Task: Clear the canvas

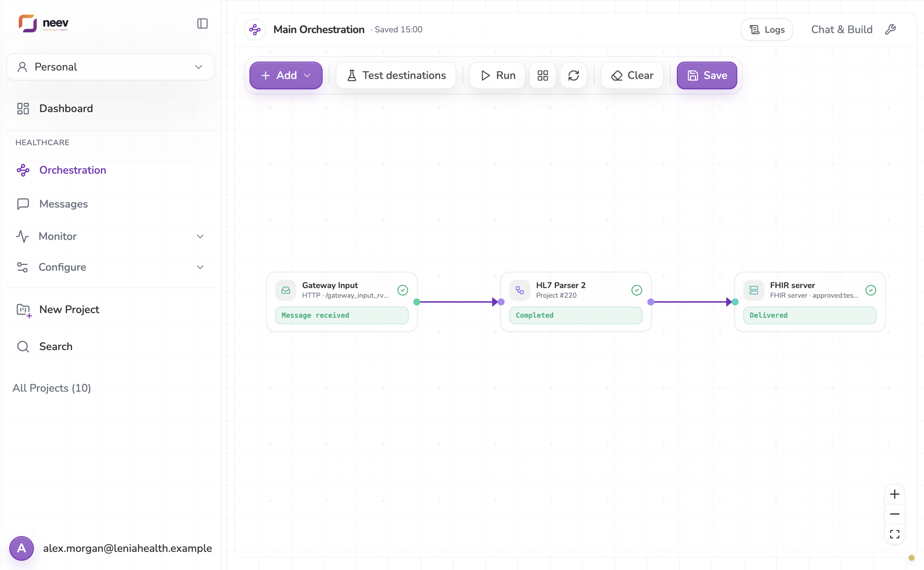Action: [632, 75]
